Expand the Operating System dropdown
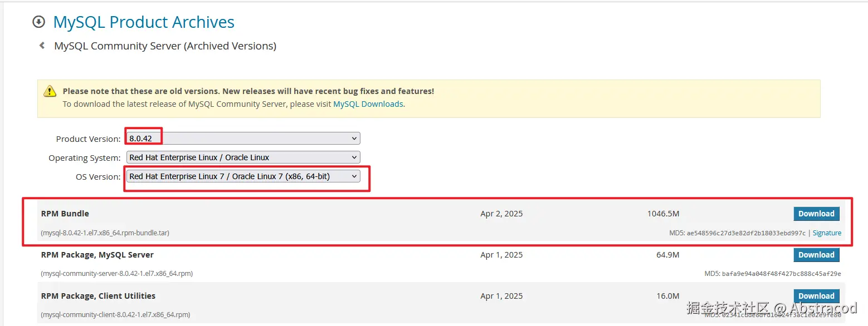 [x=243, y=157]
